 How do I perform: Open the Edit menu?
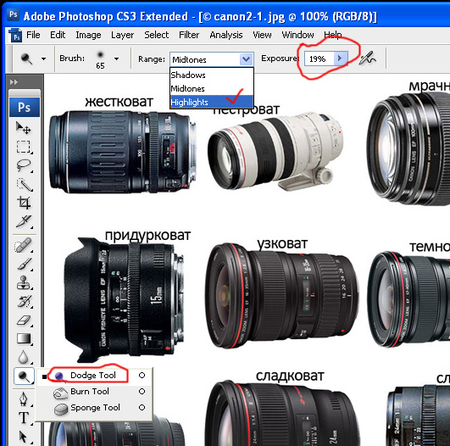click(58, 35)
